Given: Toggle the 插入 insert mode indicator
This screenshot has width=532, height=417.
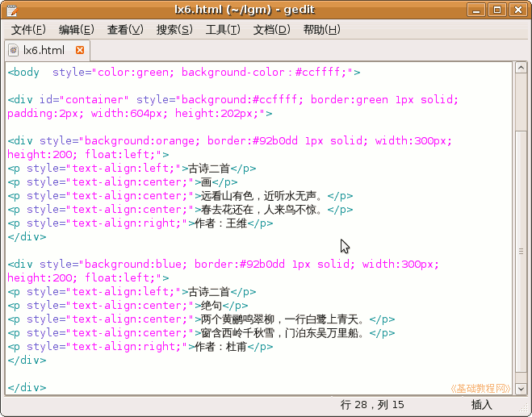Looking at the screenshot, I should (482, 404).
